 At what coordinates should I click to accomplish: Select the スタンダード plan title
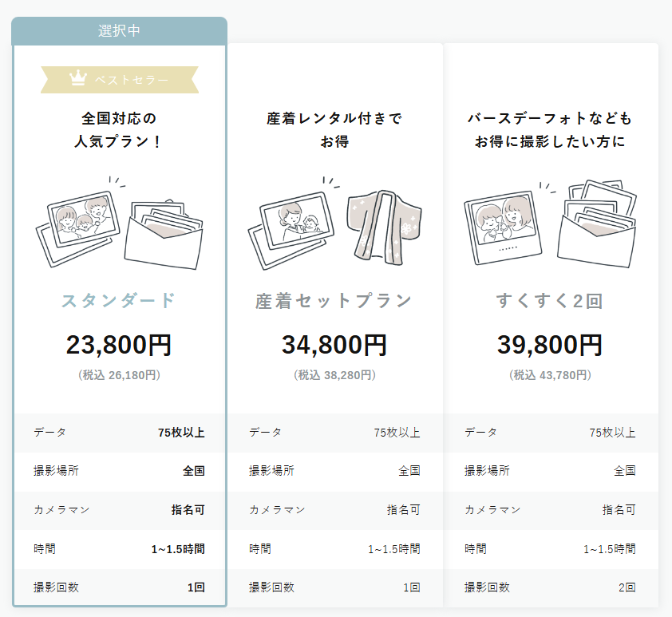(x=119, y=301)
